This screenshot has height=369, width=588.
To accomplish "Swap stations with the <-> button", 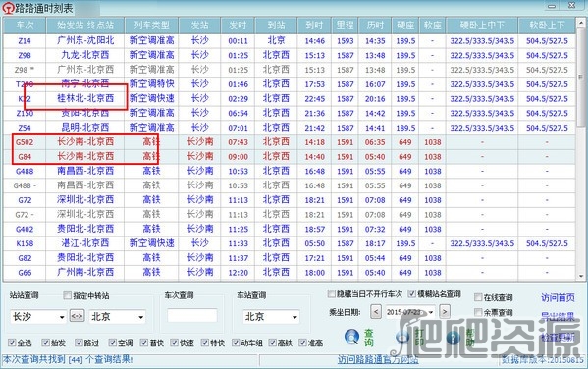I will click(77, 316).
